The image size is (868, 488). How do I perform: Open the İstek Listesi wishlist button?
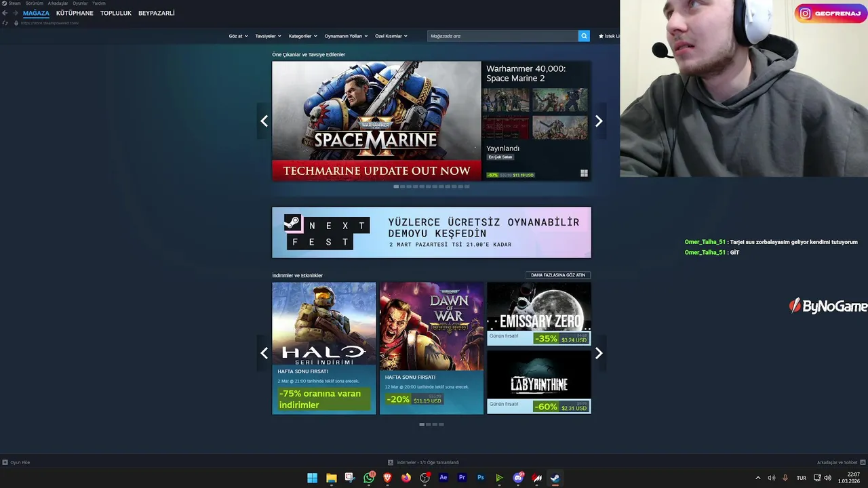click(x=608, y=36)
